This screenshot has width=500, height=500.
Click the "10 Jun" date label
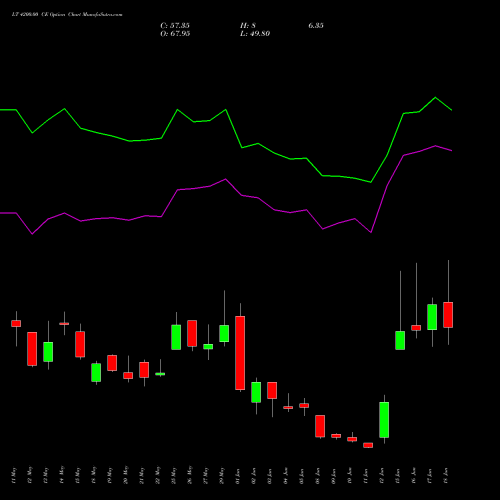pos(350,476)
